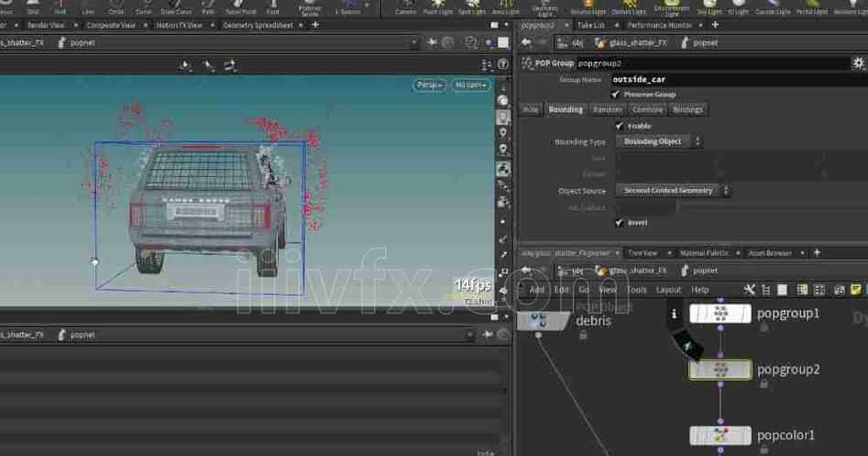
Task: Open the Motion FX View tab
Action: (x=179, y=25)
